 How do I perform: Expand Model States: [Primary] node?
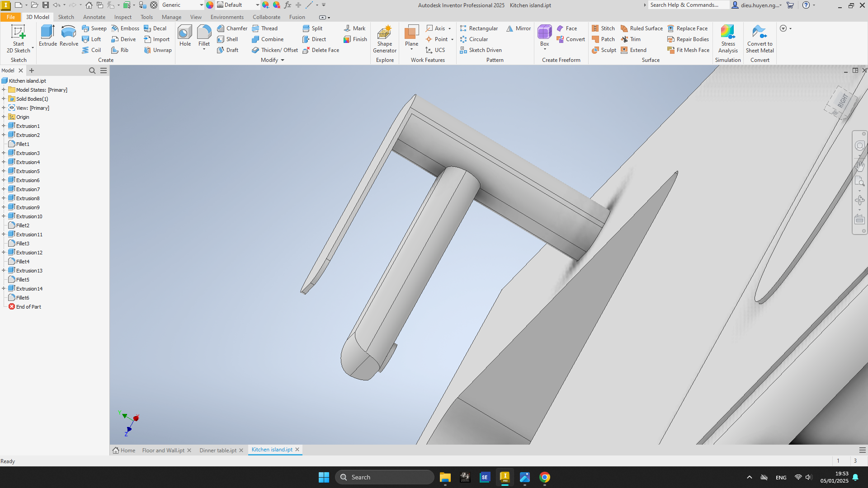click(x=4, y=90)
